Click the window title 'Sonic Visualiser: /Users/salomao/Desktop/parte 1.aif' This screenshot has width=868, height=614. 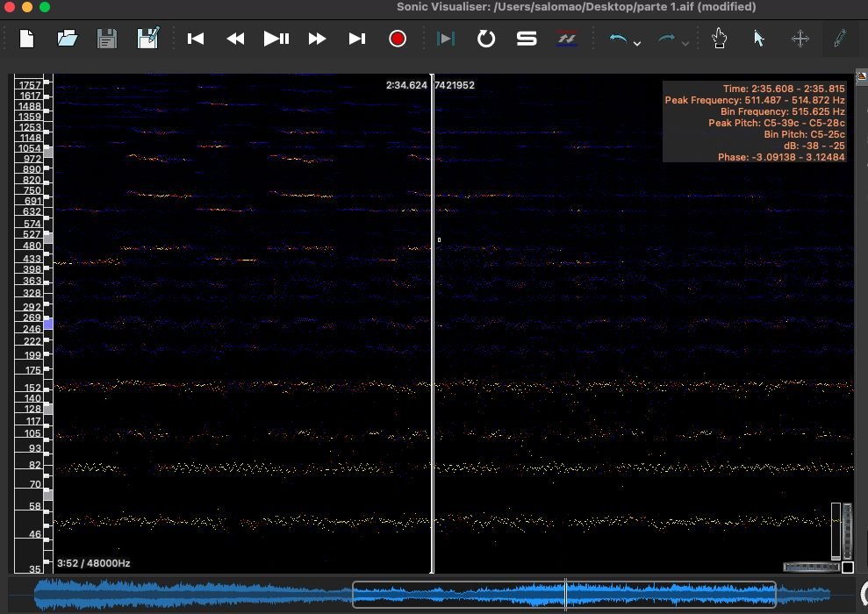point(543,7)
